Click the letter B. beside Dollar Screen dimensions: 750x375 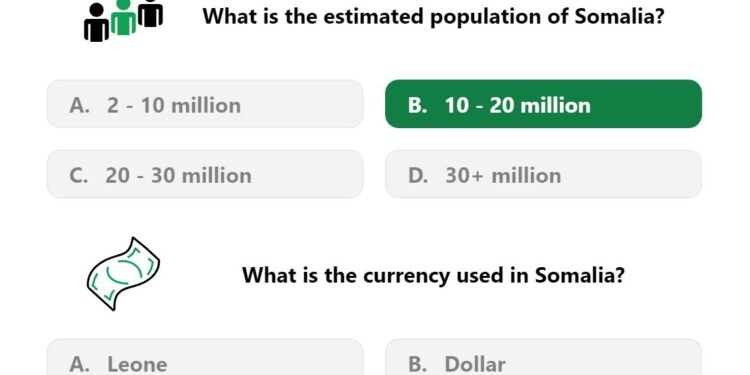click(x=418, y=364)
